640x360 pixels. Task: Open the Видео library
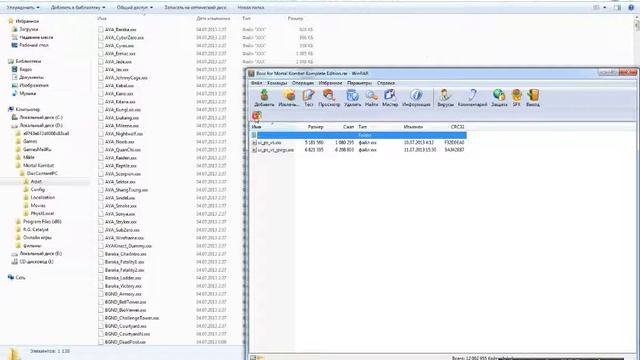coord(25,69)
